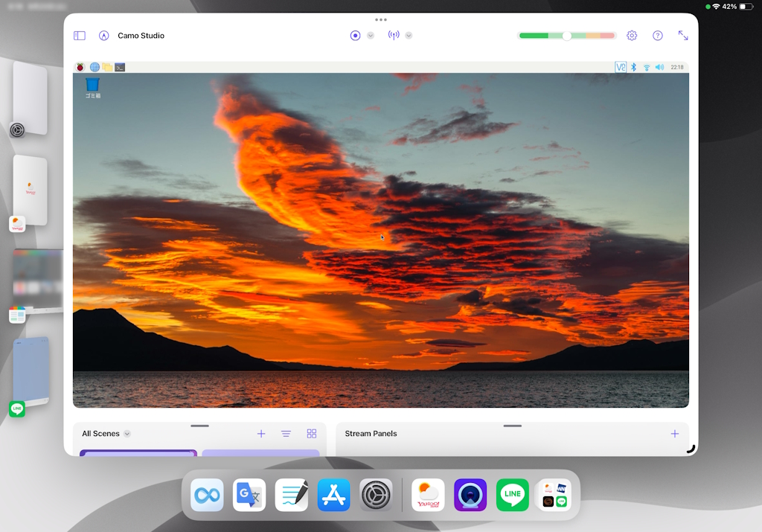
Task: Open the volume speaker tray icon
Action: tap(659, 67)
